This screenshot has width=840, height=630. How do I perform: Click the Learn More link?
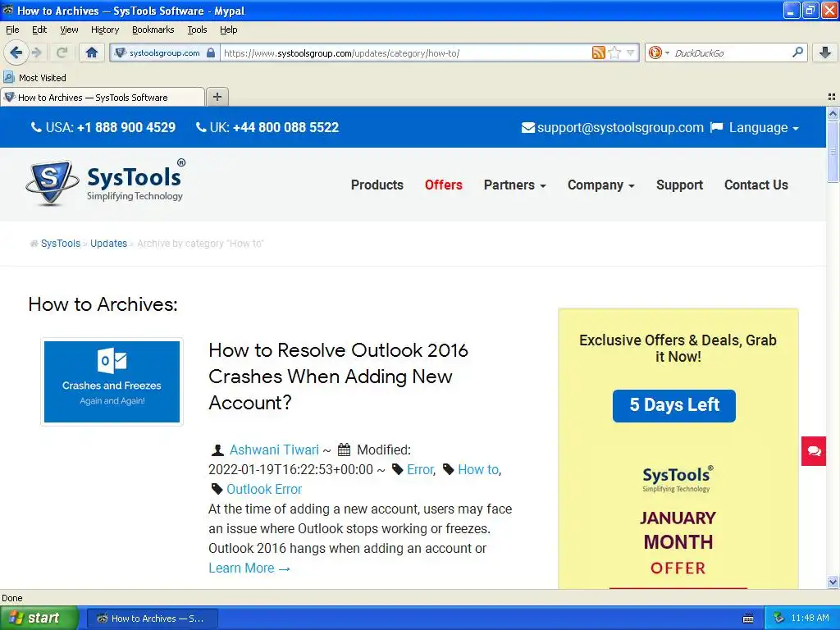click(249, 568)
